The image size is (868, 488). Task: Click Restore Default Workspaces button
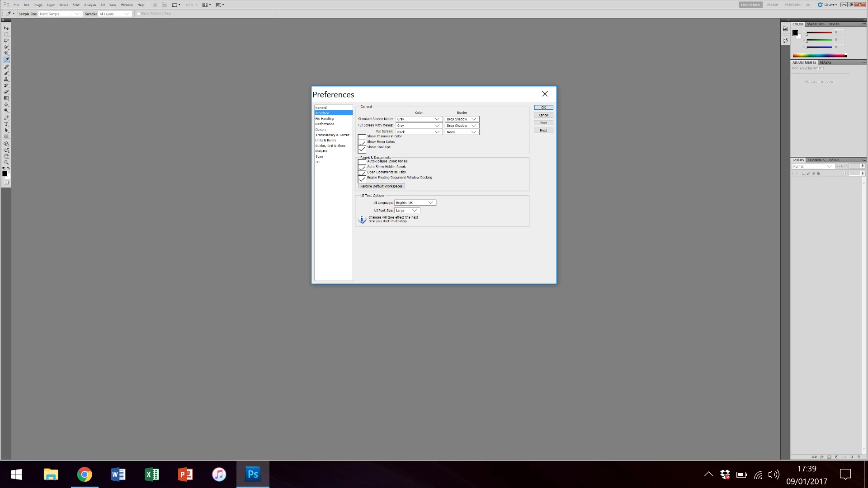[381, 186]
